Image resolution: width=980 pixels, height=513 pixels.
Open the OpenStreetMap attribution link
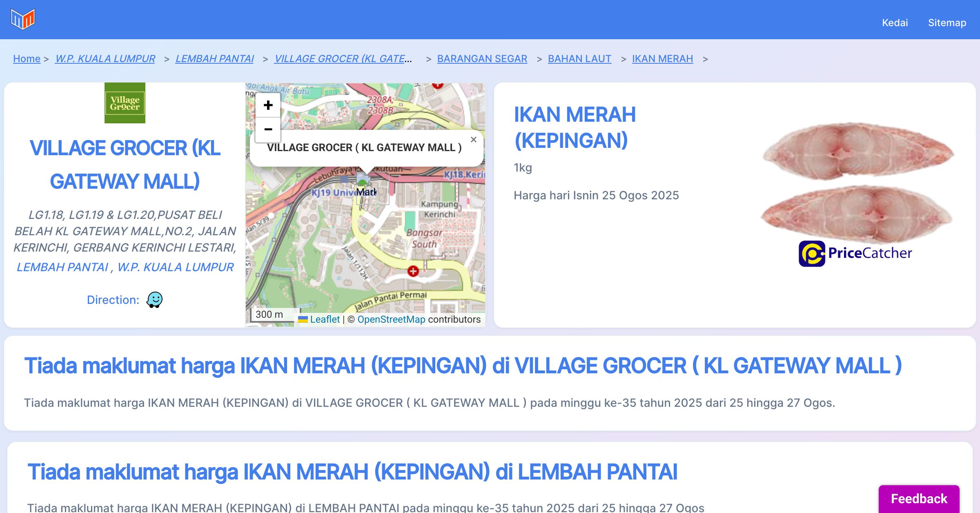tap(391, 319)
